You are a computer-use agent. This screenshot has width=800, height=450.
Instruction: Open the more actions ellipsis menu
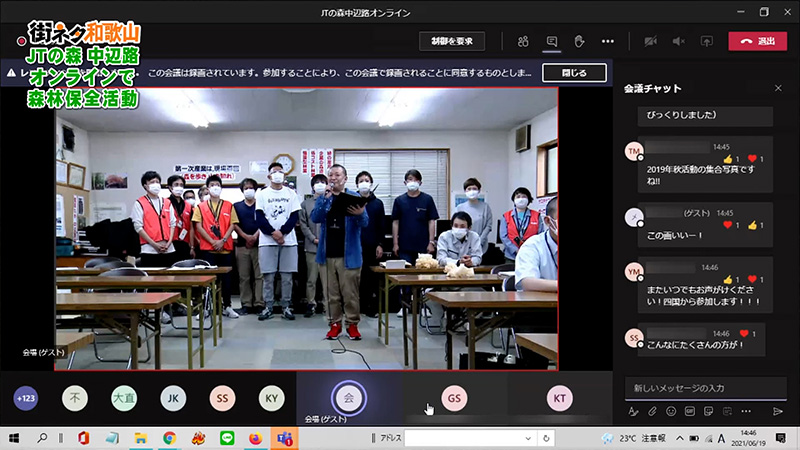tap(607, 41)
